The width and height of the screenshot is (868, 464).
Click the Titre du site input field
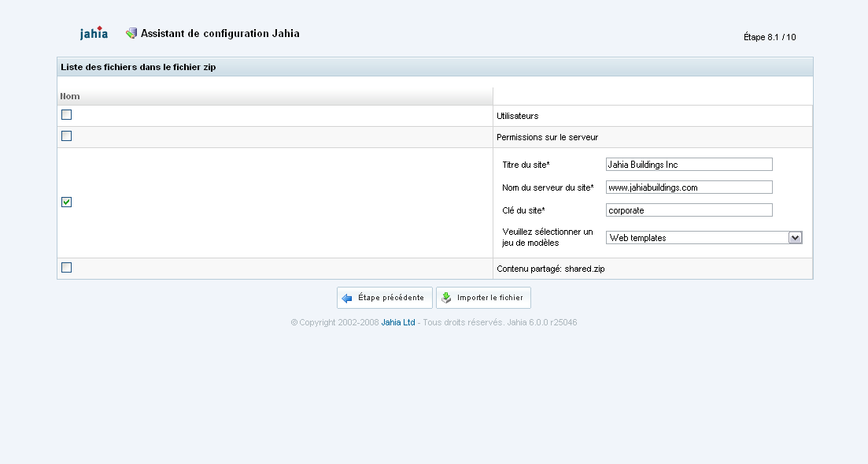pos(689,164)
